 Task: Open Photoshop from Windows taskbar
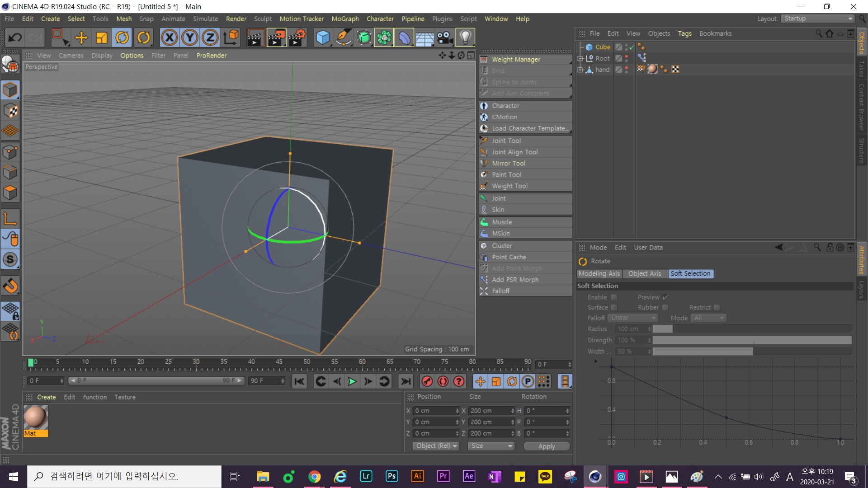pyautogui.click(x=392, y=476)
